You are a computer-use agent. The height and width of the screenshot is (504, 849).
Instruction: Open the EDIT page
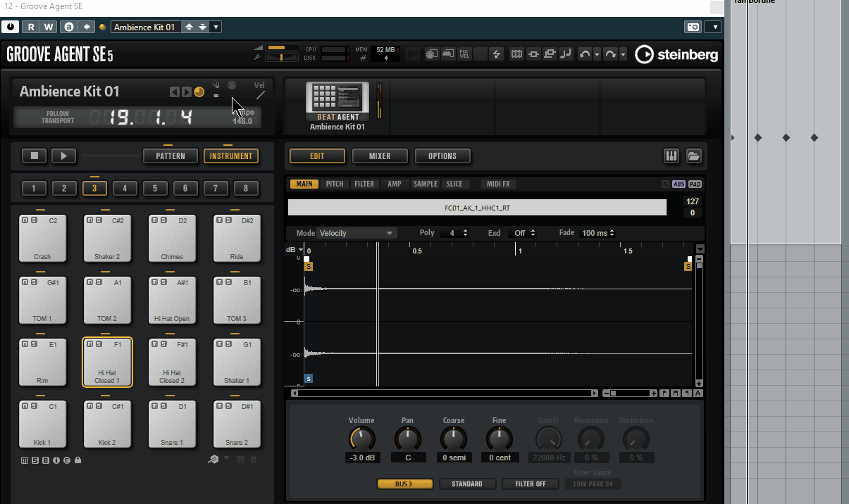(x=317, y=156)
